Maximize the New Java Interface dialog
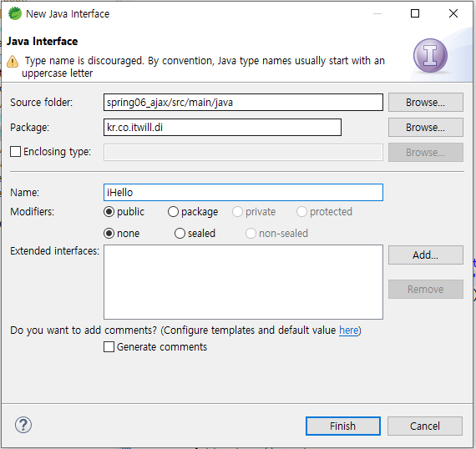Screen dimensions: 476x449 [415, 13]
